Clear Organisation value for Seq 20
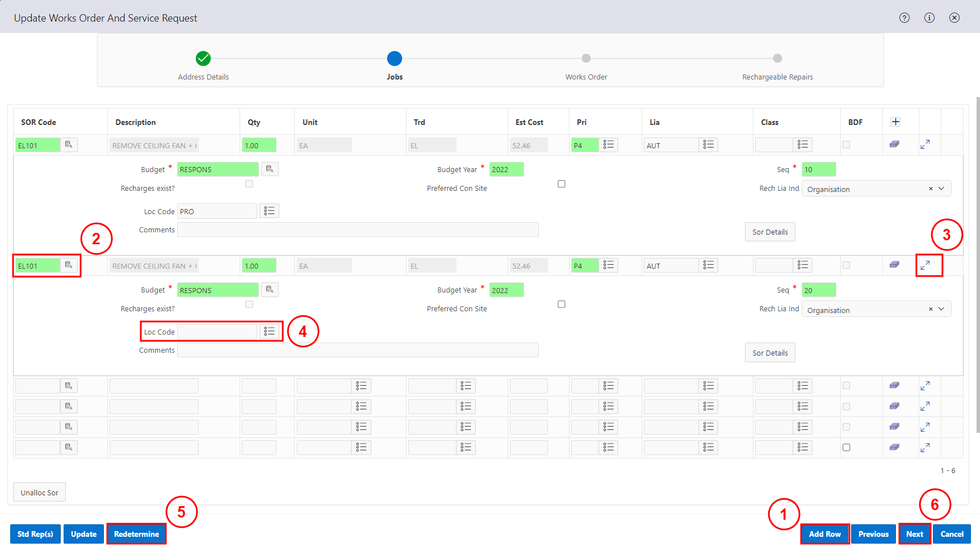 point(931,309)
